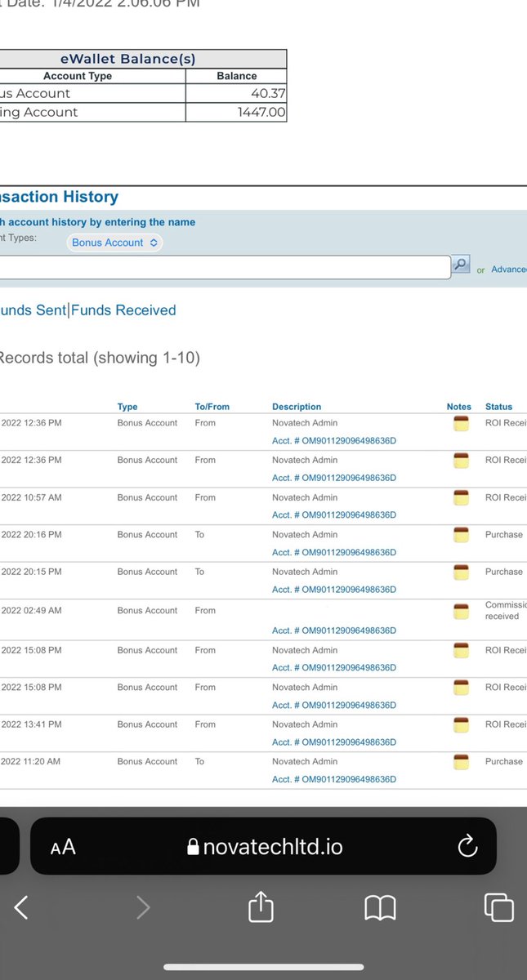
Task: Open Funds Sent link
Action: click(x=33, y=310)
